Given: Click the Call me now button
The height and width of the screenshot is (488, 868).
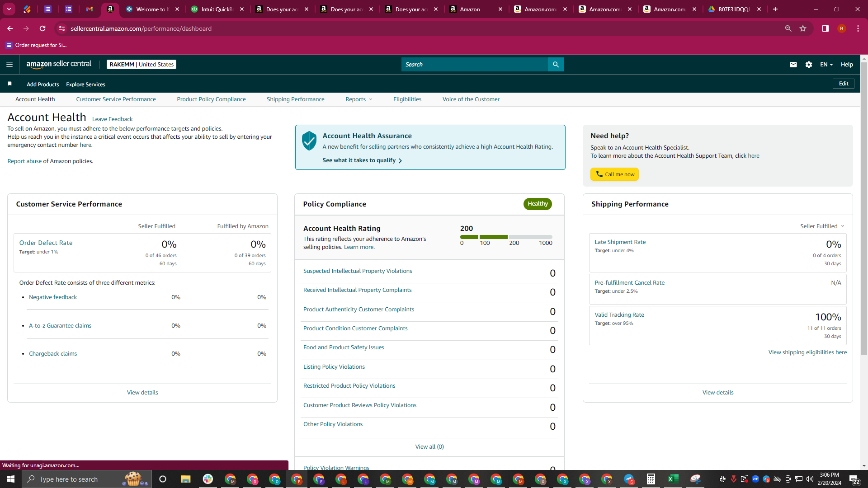Looking at the screenshot, I should tap(614, 174).
